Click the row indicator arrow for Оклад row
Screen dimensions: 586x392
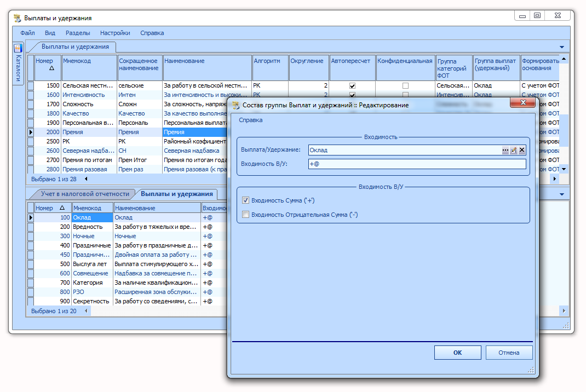pyautogui.click(x=31, y=217)
